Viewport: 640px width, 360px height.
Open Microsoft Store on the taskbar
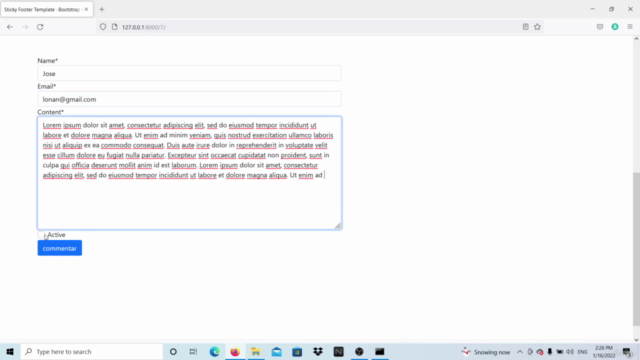pos(297,351)
